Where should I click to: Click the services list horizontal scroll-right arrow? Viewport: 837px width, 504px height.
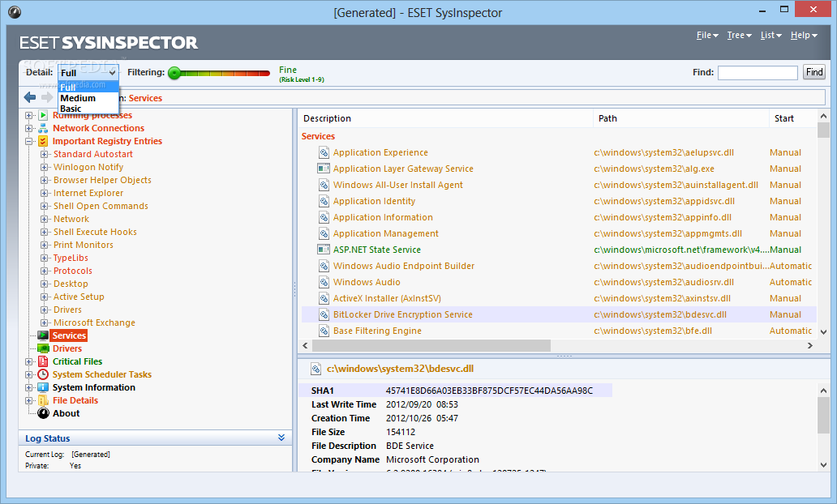(809, 346)
